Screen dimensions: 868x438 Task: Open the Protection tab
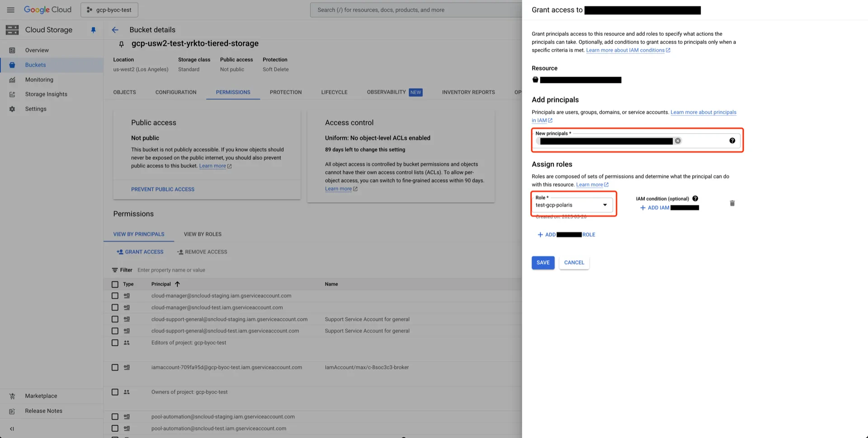click(x=286, y=92)
